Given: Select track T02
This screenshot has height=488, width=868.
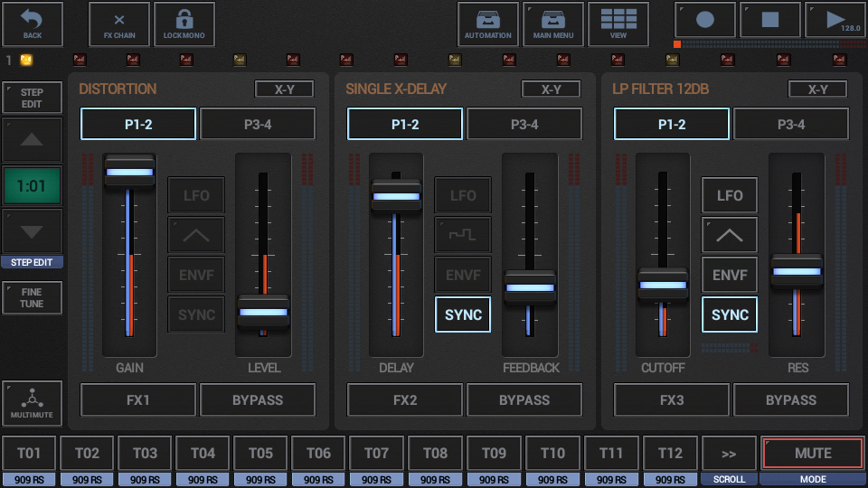Looking at the screenshot, I should coord(87,454).
